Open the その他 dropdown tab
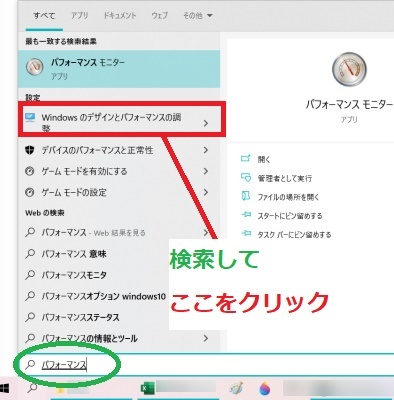Screen dimensions: 394x400 coord(198,16)
